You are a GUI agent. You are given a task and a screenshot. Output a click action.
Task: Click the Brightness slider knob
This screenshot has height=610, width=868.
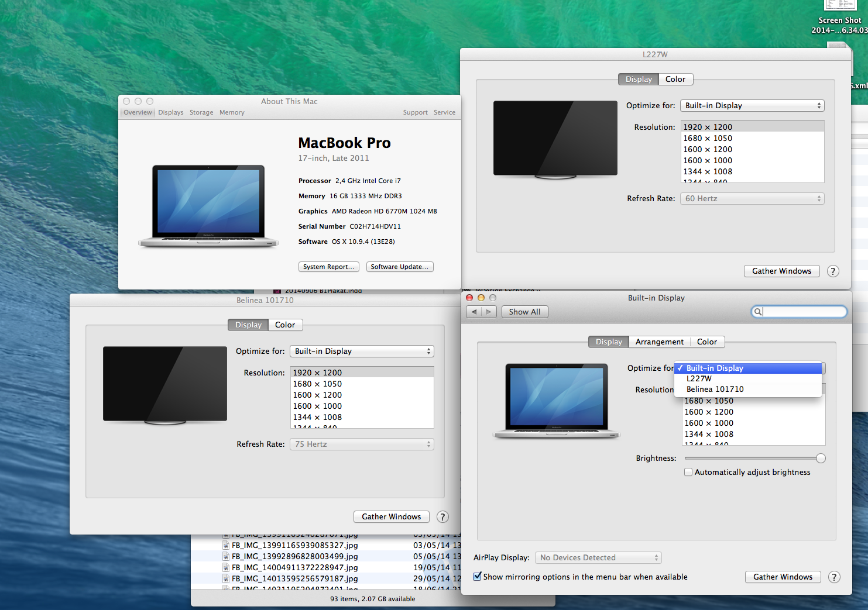821,458
